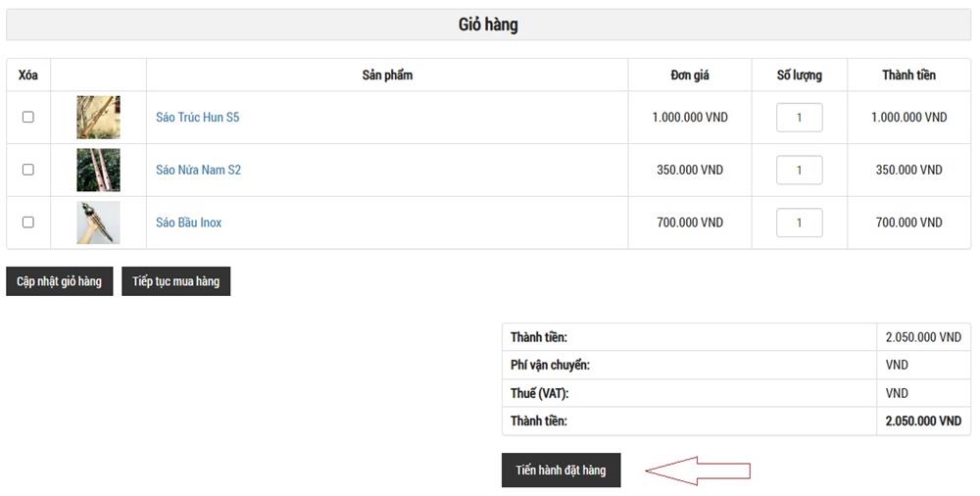Click the quantity field for Sáo Nứa Nam S2
The image size is (980, 496).
[x=800, y=170]
